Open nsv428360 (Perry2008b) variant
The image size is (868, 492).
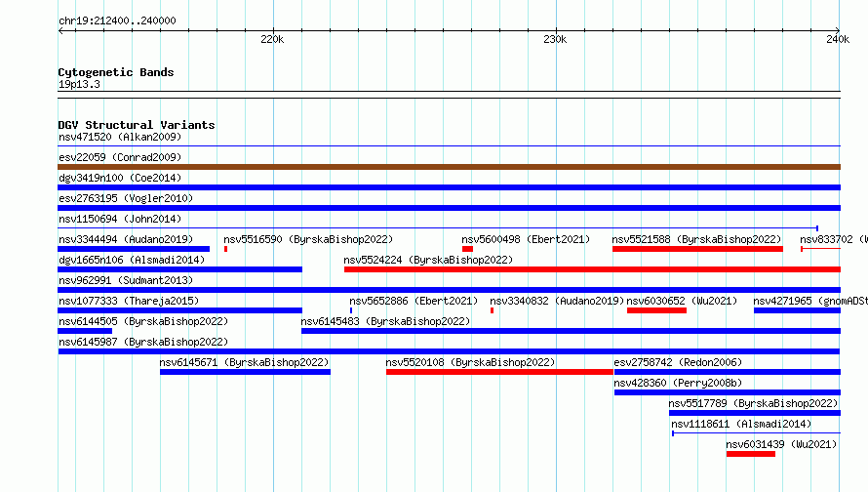click(678, 383)
